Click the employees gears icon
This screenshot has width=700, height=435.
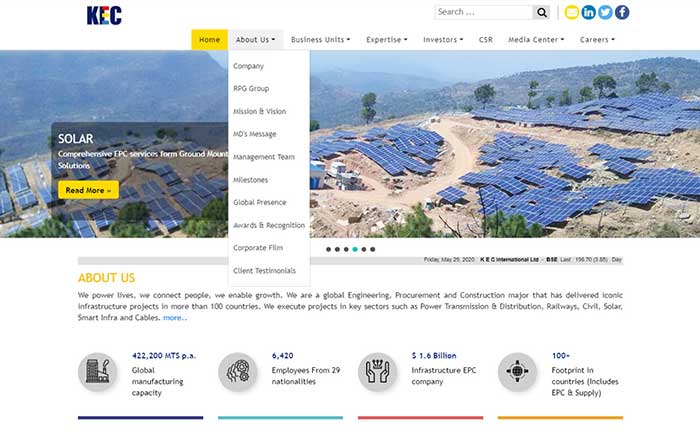(x=238, y=372)
